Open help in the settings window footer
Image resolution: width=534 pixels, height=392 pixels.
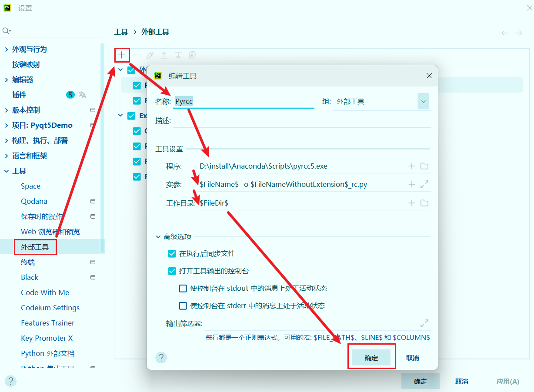click(11, 381)
